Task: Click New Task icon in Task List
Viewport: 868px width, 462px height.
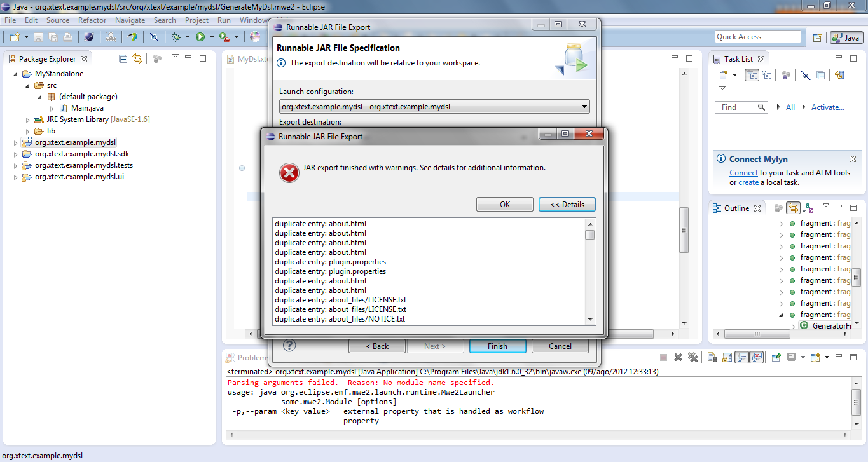Action: [x=724, y=75]
